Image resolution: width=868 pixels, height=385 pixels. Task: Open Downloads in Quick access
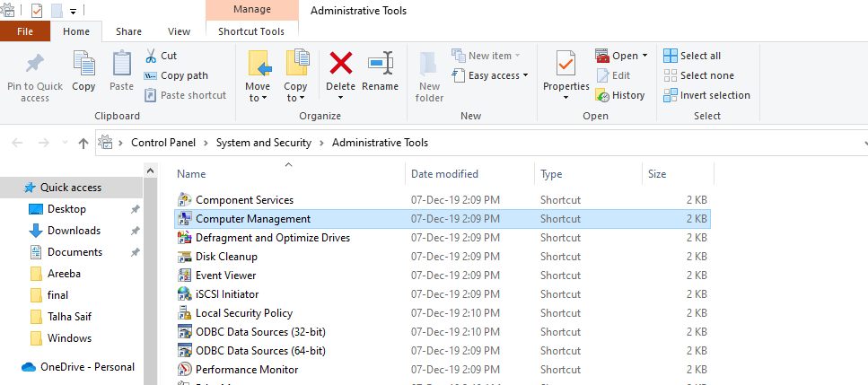pos(74,231)
